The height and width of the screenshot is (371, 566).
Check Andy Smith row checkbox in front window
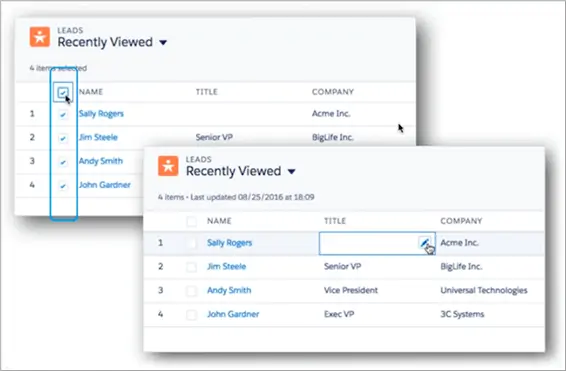[191, 291]
